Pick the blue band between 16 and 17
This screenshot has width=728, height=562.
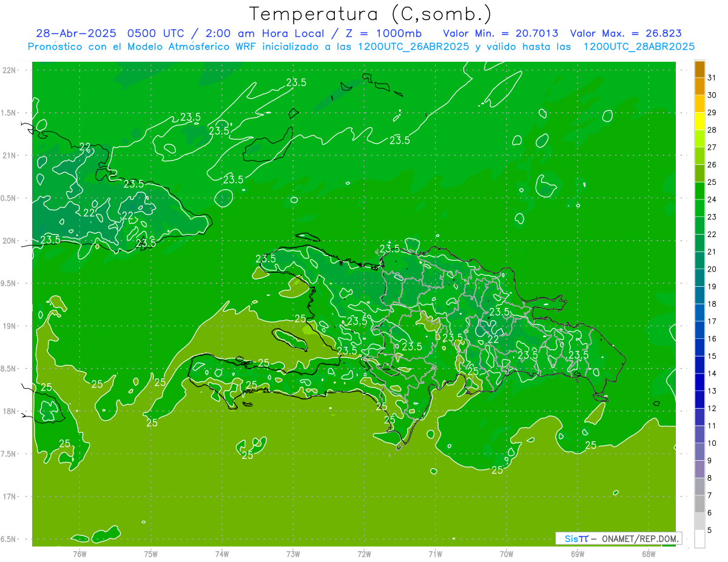pos(699,330)
